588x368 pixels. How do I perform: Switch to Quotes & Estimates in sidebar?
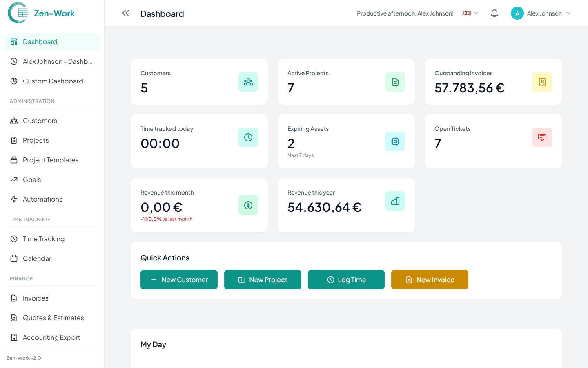(53, 318)
